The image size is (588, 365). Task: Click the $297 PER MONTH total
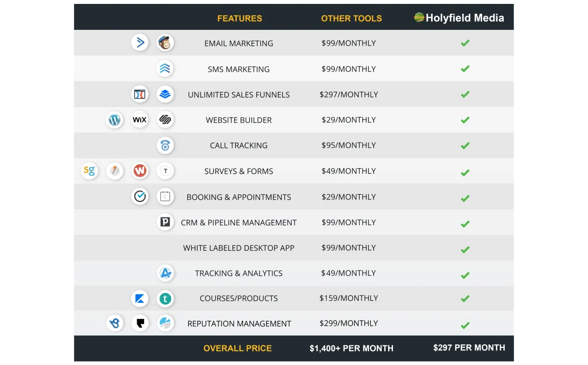pos(469,347)
